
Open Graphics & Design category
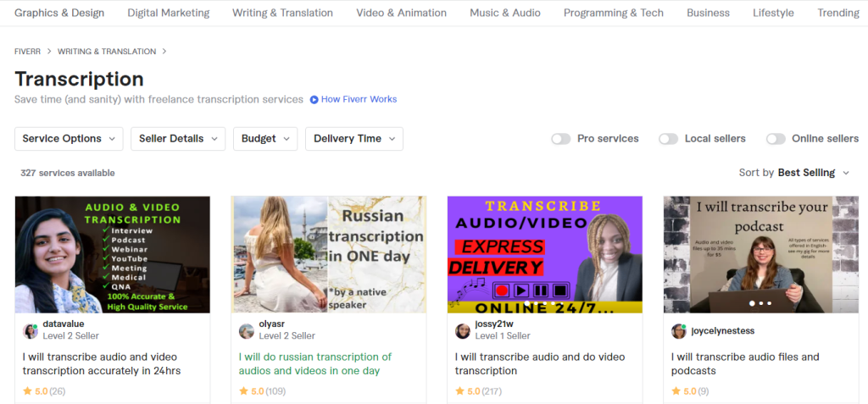(x=59, y=13)
